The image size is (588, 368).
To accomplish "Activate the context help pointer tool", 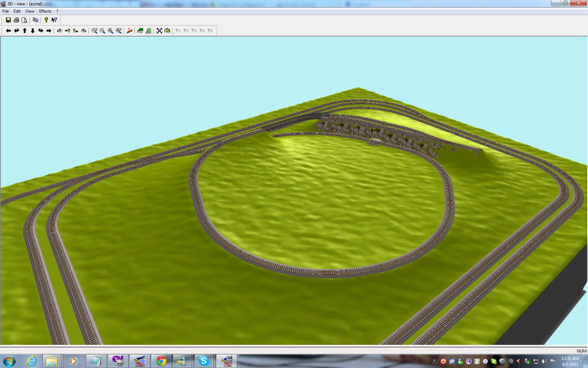I will [x=54, y=20].
